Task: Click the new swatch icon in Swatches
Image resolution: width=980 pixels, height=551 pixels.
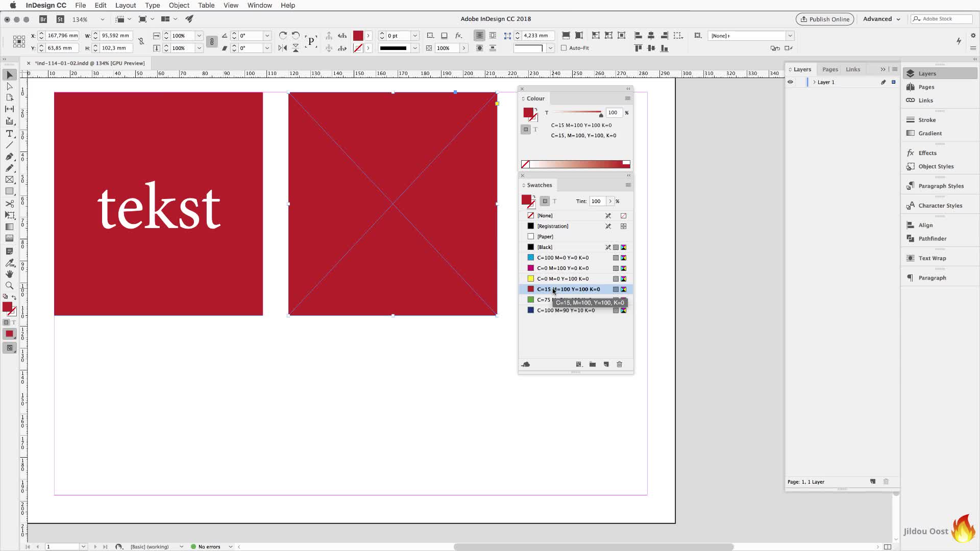Action: click(606, 364)
